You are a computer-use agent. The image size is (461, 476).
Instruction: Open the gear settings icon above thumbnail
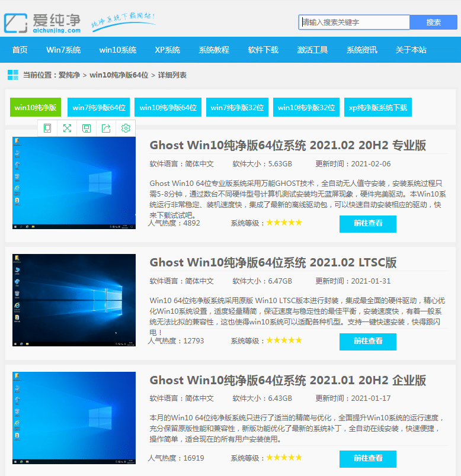click(126, 128)
